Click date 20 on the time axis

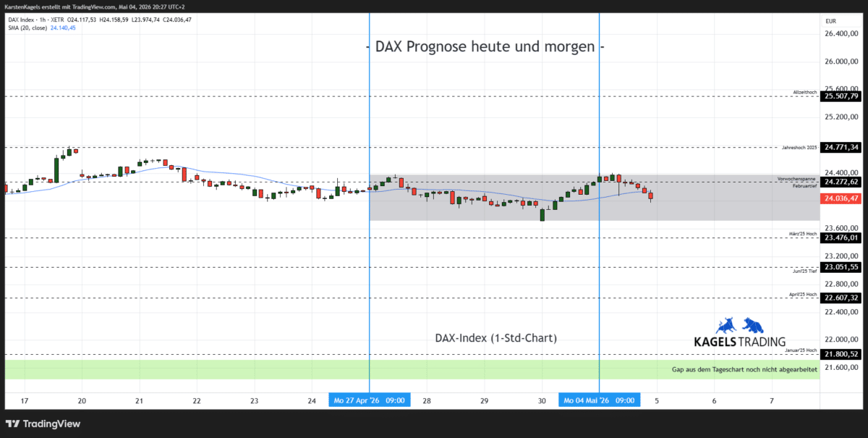click(x=82, y=401)
